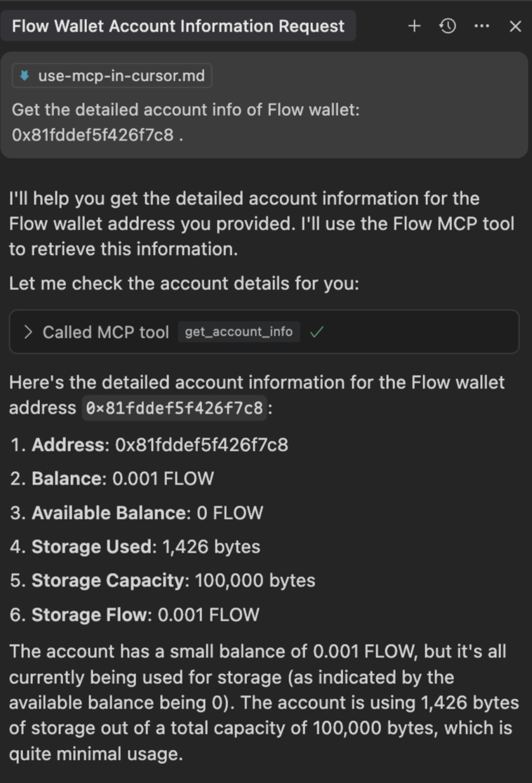Click the green checkmark beside get_account_info
532x783 pixels.
coord(316,332)
